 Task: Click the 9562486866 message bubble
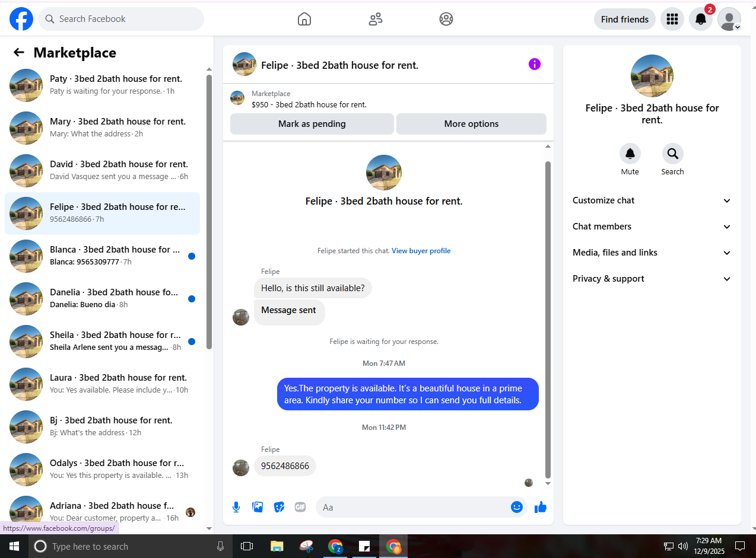point(285,465)
